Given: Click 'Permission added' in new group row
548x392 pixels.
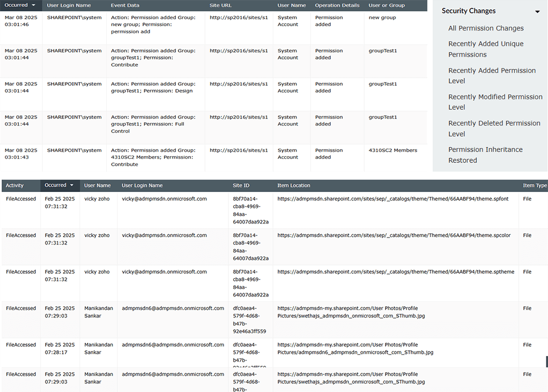Looking at the screenshot, I should coord(329,21).
